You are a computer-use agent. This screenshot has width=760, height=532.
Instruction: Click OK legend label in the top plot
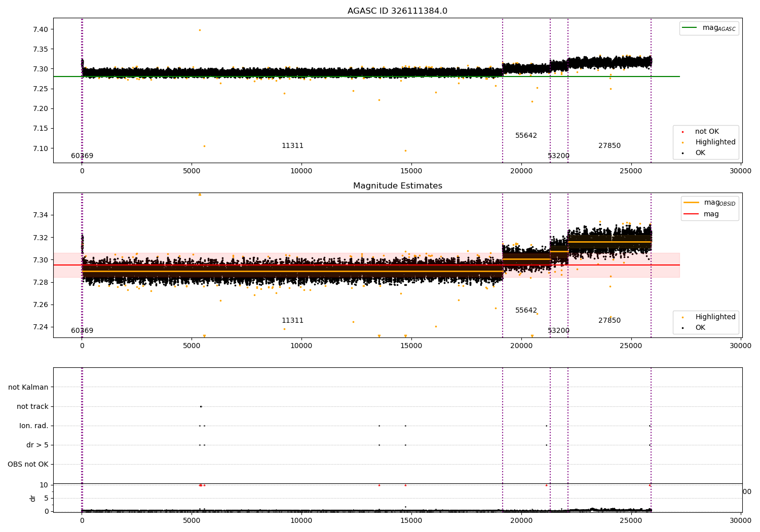(700, 153)
